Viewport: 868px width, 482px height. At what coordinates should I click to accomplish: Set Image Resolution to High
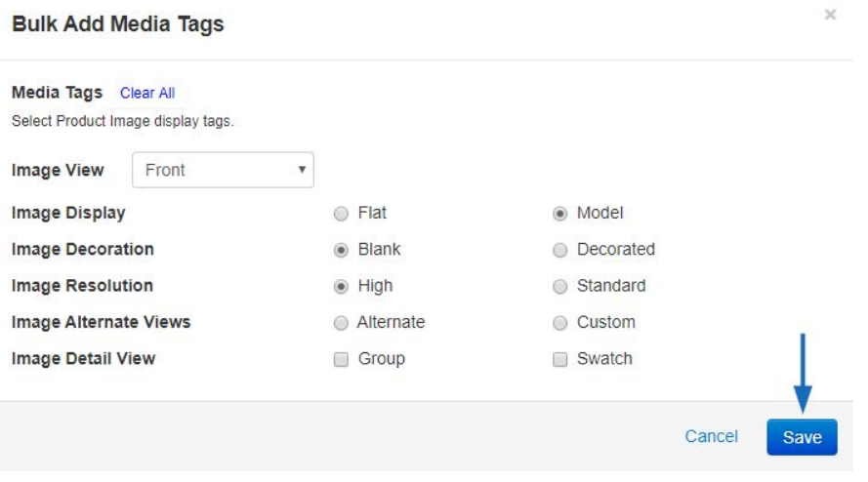tap(341, 287)
